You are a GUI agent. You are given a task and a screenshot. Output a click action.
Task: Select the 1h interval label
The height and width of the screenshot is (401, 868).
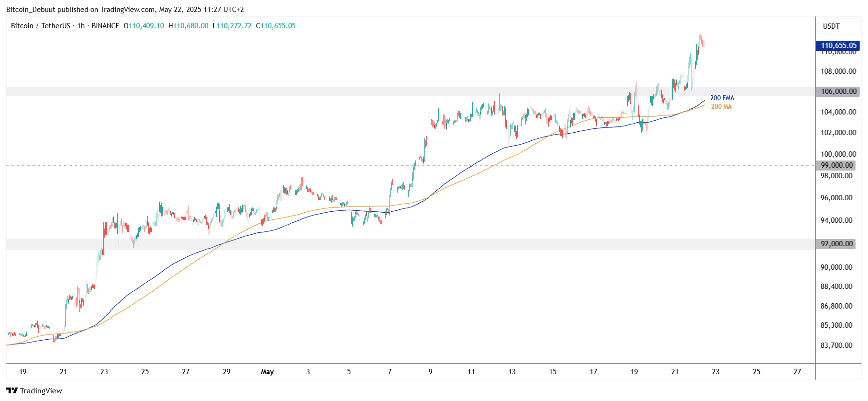point(81,26)
